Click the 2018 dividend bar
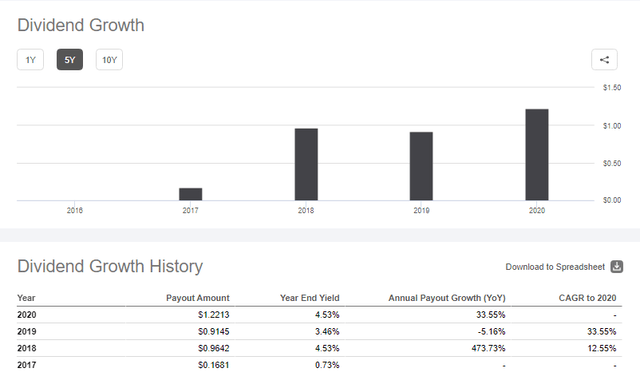 [306, 164]
